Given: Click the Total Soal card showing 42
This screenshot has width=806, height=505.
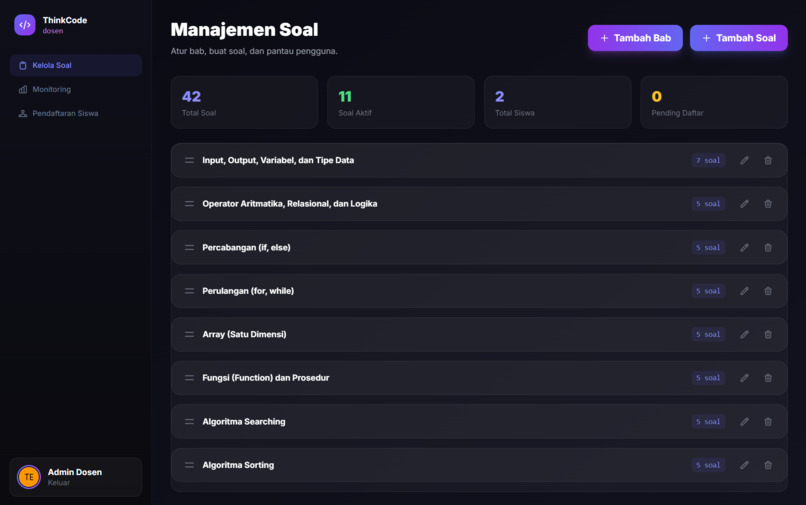Looking at the screenshot, I should [244, 102].
